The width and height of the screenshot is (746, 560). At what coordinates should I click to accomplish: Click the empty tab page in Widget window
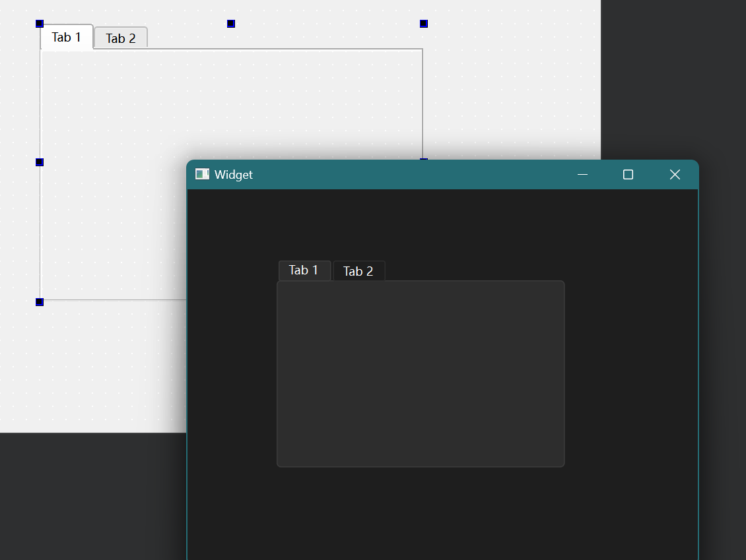click(x=421, y=374)
